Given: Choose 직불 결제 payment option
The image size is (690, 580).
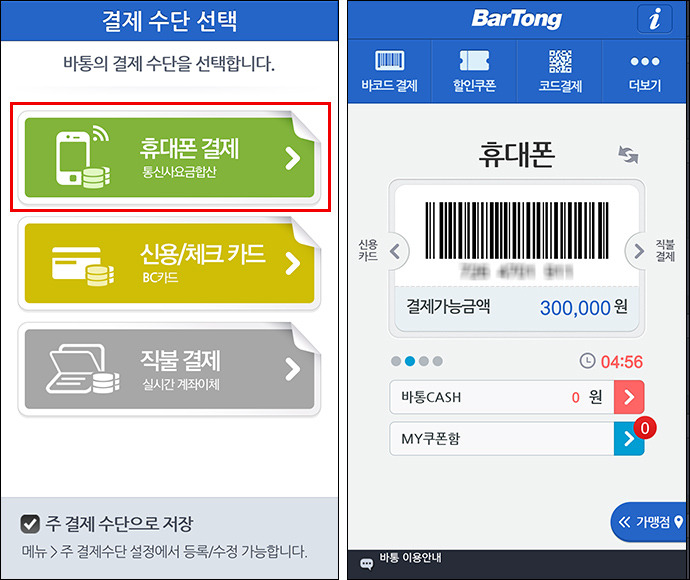Looking at the screenshot, I should tap(169, 369).
